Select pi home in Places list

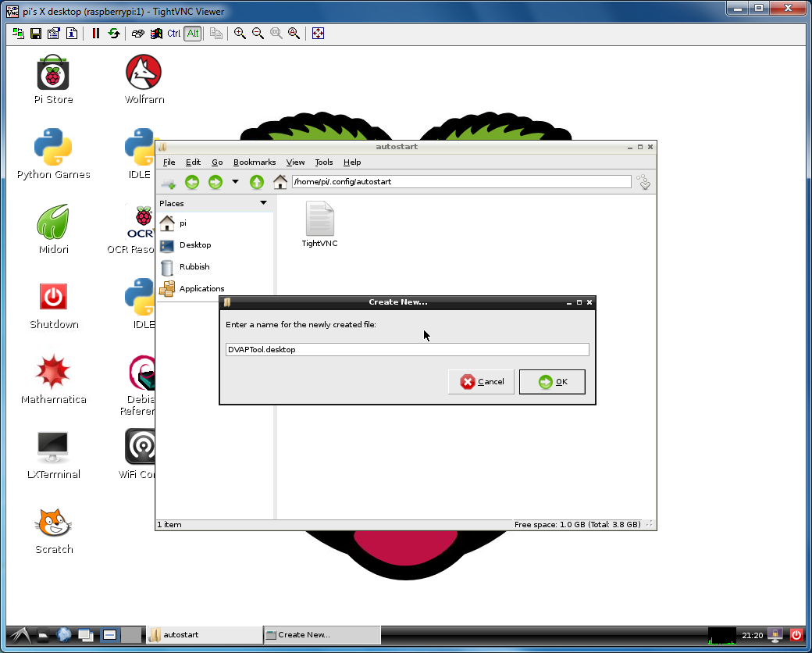(x=215, y=223)
